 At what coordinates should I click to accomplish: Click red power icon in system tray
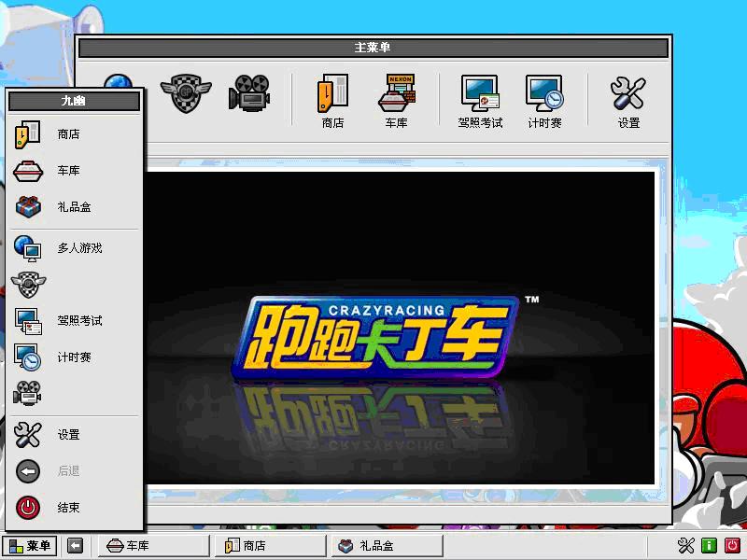coord(733,546)
